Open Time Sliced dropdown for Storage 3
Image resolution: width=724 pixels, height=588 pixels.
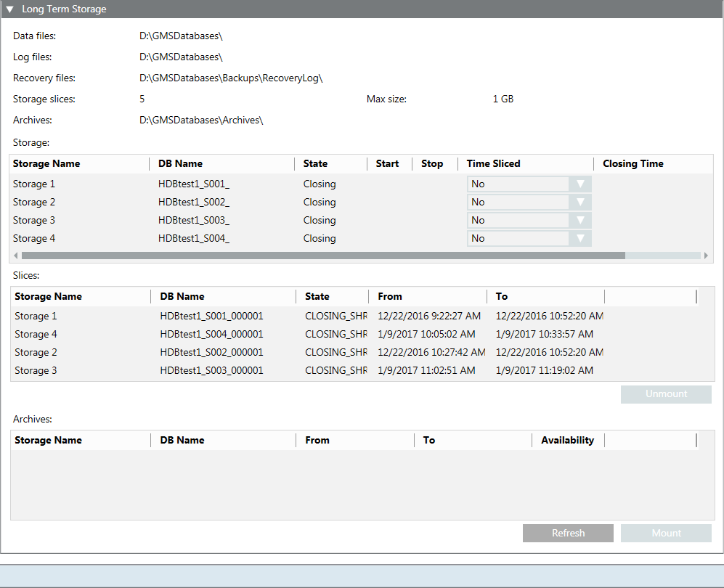tap(579, 221)
